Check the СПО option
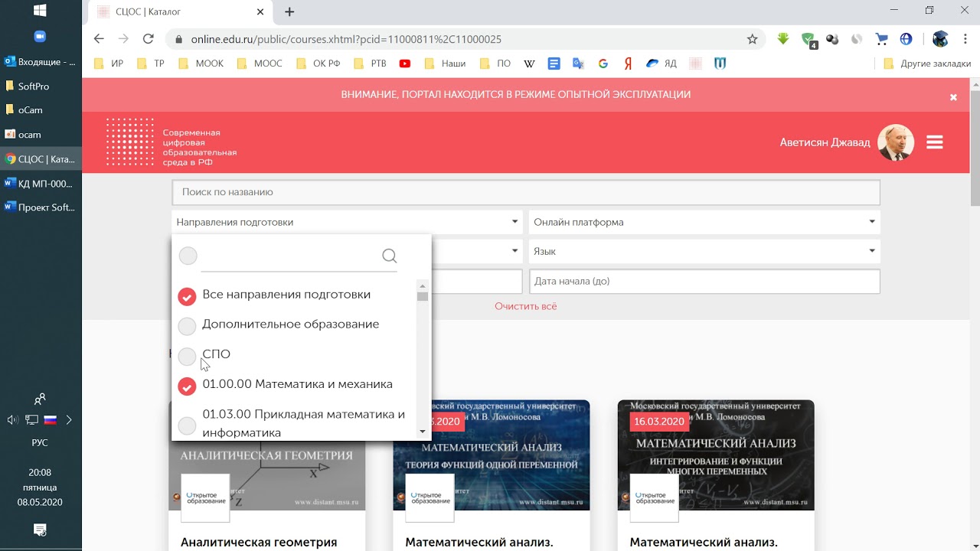This screenshot has width=980, height=551. tap(187, 356)
